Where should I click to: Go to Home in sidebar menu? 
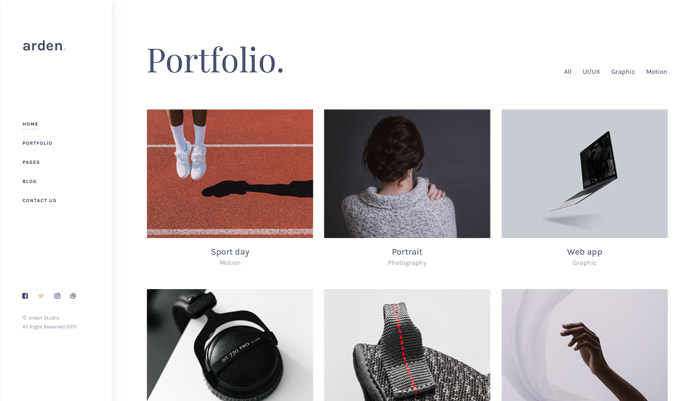[30, 124]
